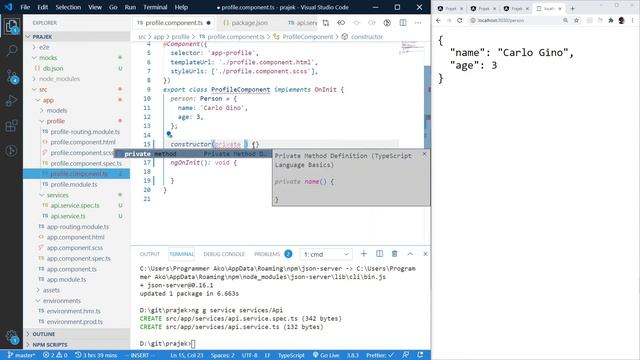
Task: Open db.json in explorer
Action: (53, 69)
